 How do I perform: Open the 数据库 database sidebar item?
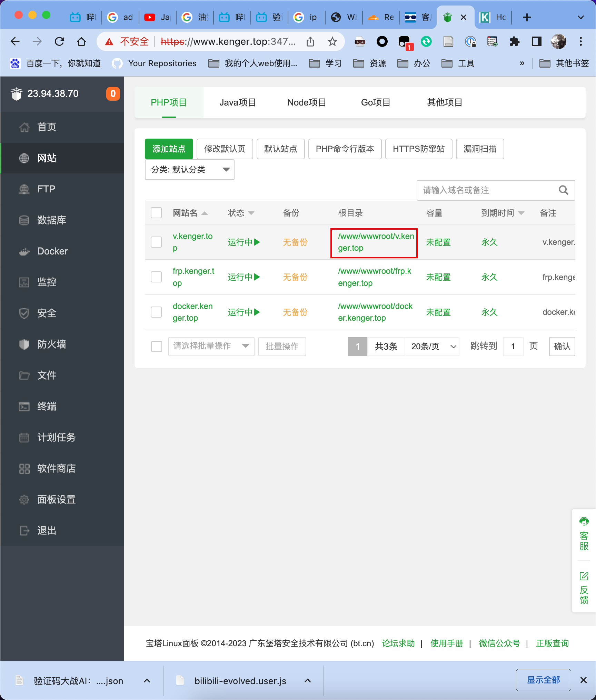click(62, 220)
